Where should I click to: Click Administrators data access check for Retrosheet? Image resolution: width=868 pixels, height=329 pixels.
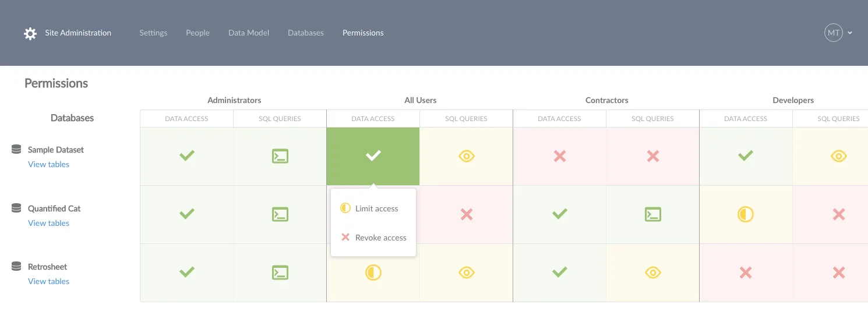[187, 273]
